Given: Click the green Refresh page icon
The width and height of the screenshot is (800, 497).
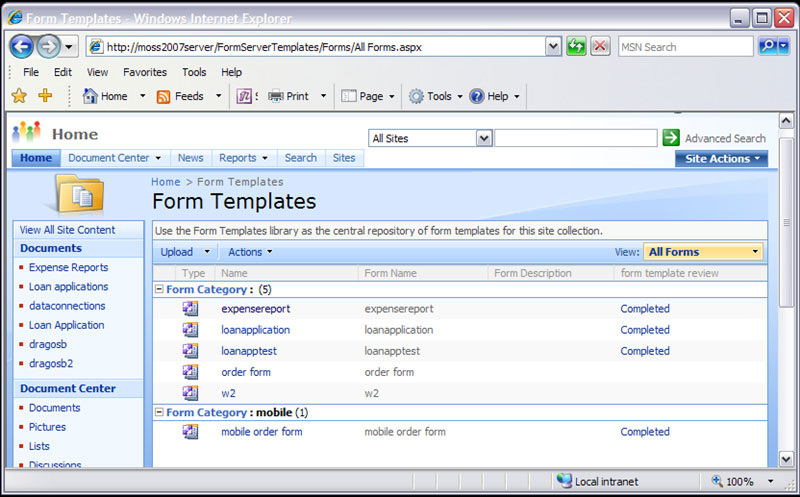Looking at the screenshot, I should point(576,47).
